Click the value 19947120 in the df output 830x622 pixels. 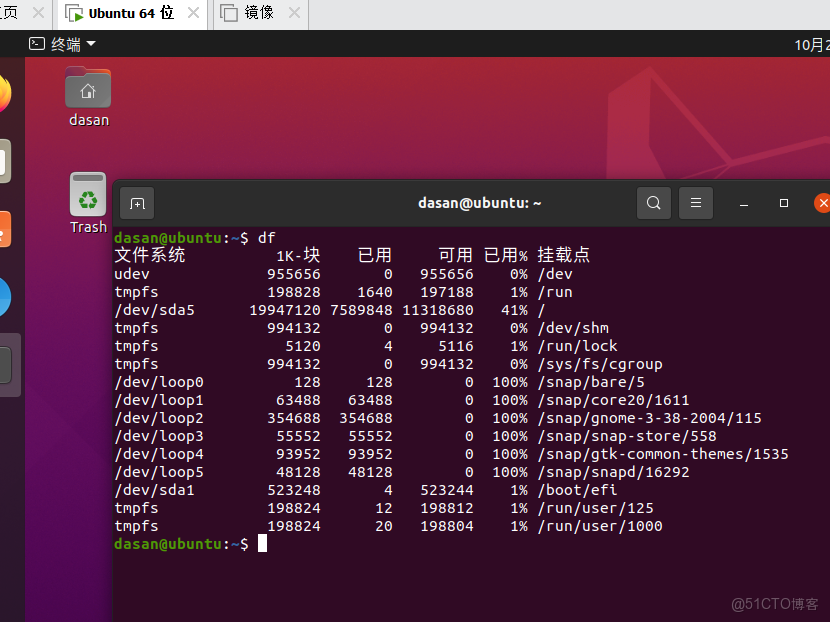click(285, 310)
